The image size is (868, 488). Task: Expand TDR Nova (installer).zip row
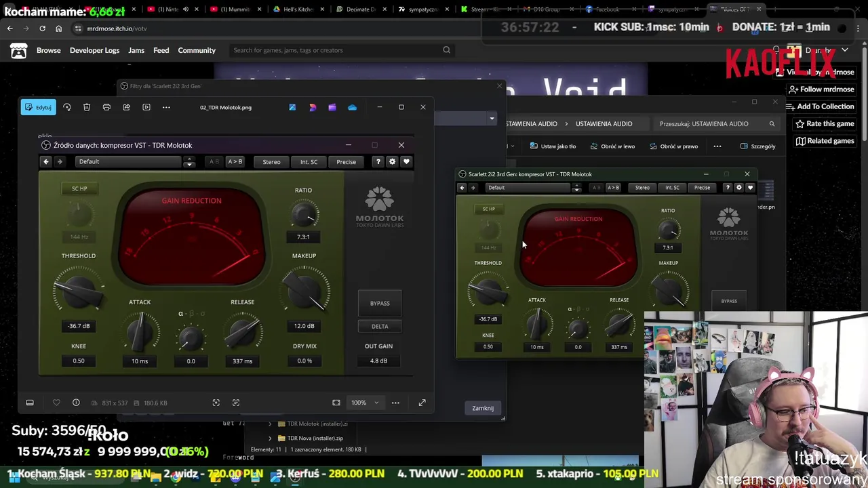[x=270, y=439]
